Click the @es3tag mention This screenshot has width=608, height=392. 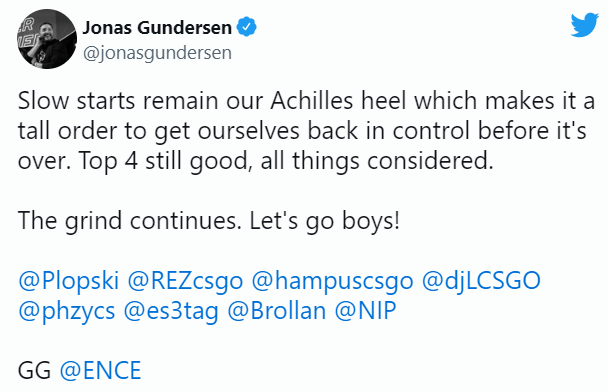point(171,311)
